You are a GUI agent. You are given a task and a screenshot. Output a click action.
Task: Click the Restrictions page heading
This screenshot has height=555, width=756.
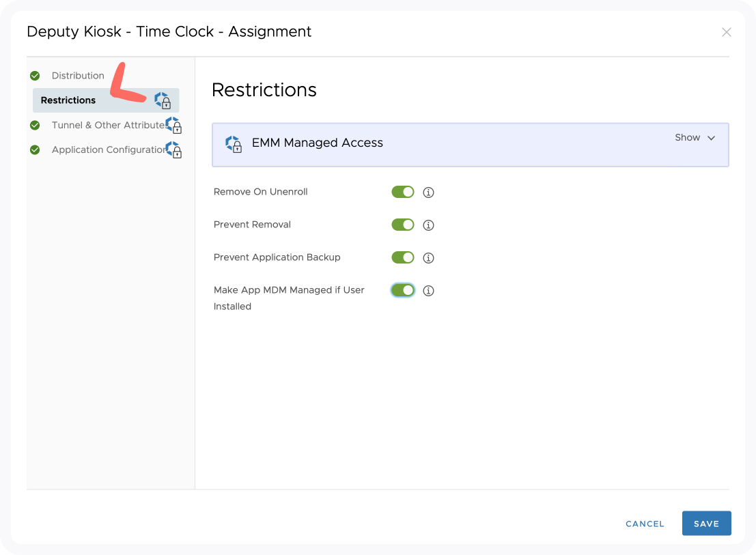[264, 90]
